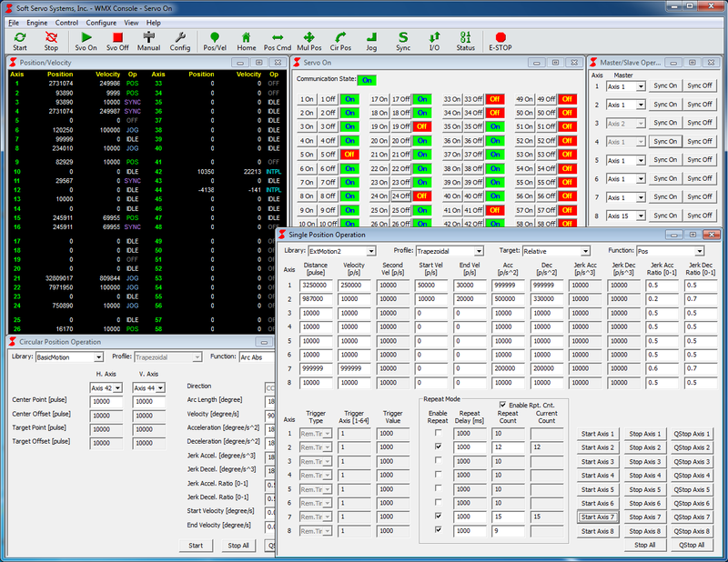Click the axis 1 Distance field showing 3250000
Image resolution: width=728 pixels, height=562 pixels.
point(316,286)
